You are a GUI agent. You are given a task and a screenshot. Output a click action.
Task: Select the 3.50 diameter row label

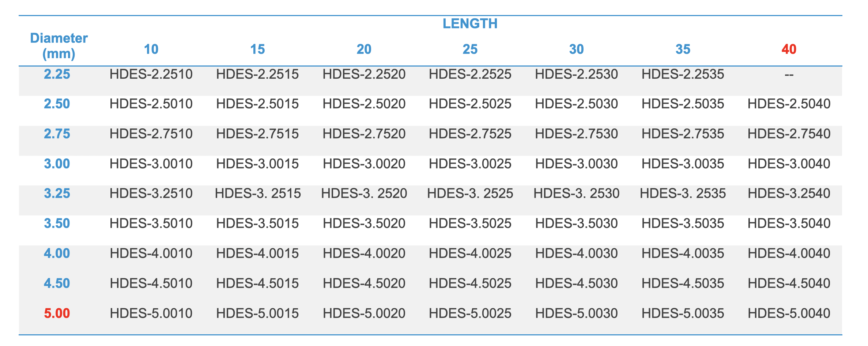pyautogui.click(x=57, y=223)
